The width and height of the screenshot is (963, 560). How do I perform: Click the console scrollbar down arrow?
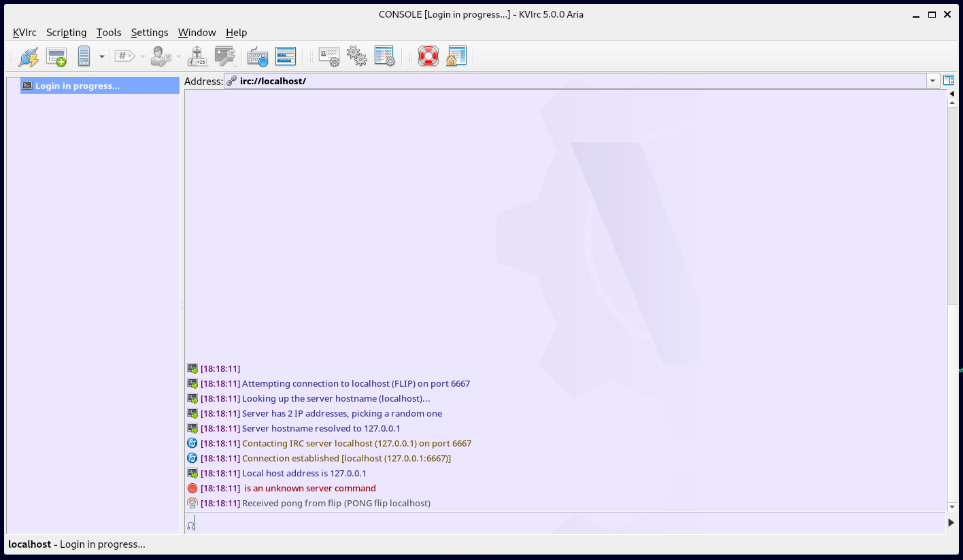coord(952,507)
